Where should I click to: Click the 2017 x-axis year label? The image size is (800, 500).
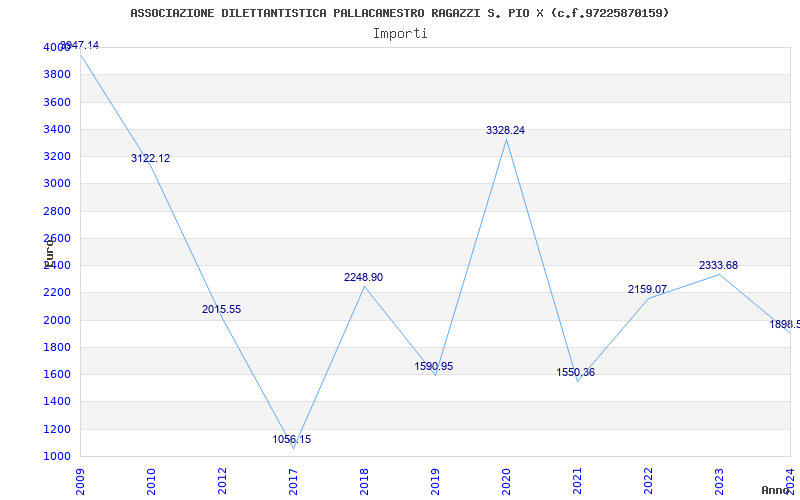293,481
